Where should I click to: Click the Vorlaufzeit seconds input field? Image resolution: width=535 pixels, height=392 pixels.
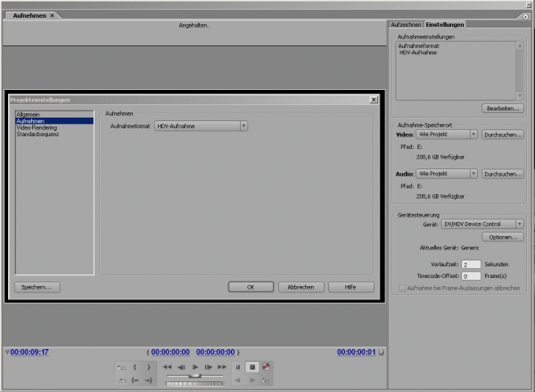pyautogui.click(x=472, y=265)
